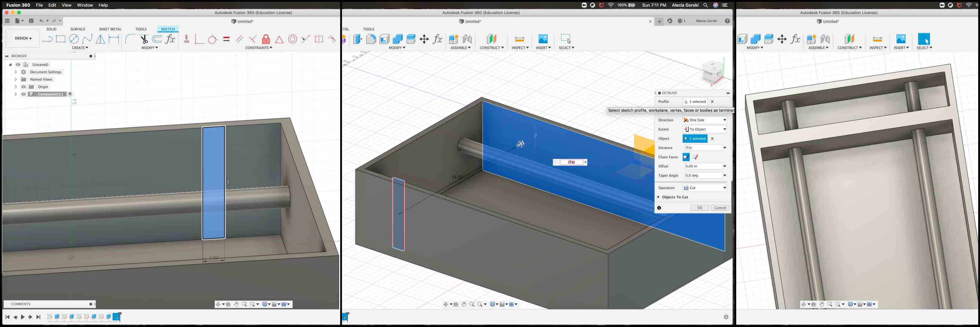Open the CREATE dropdown menu
The image size is (980, 327).
pyautogui.click(x=80, y=47)
